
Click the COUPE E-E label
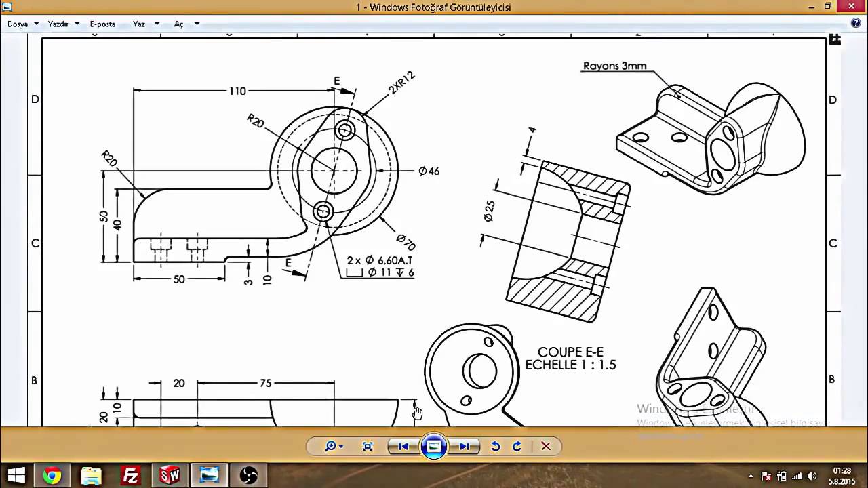coord(570,352)
